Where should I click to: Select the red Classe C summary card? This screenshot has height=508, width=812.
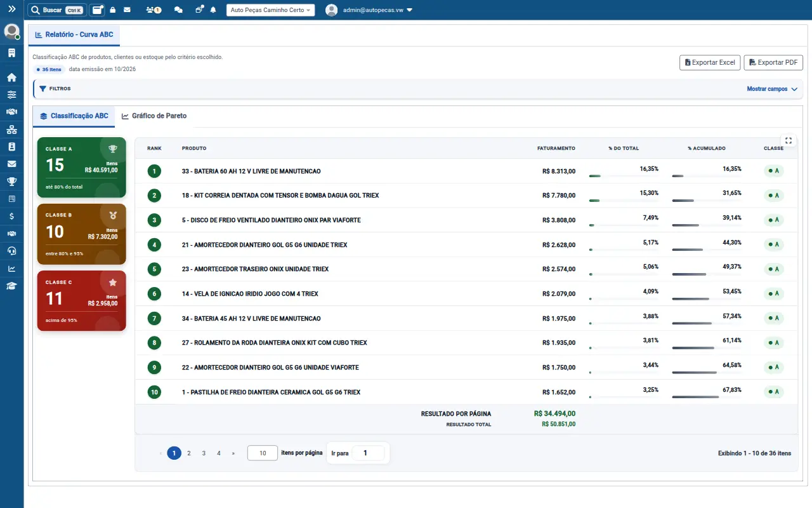pyautogui.click(x=82, y=301)
